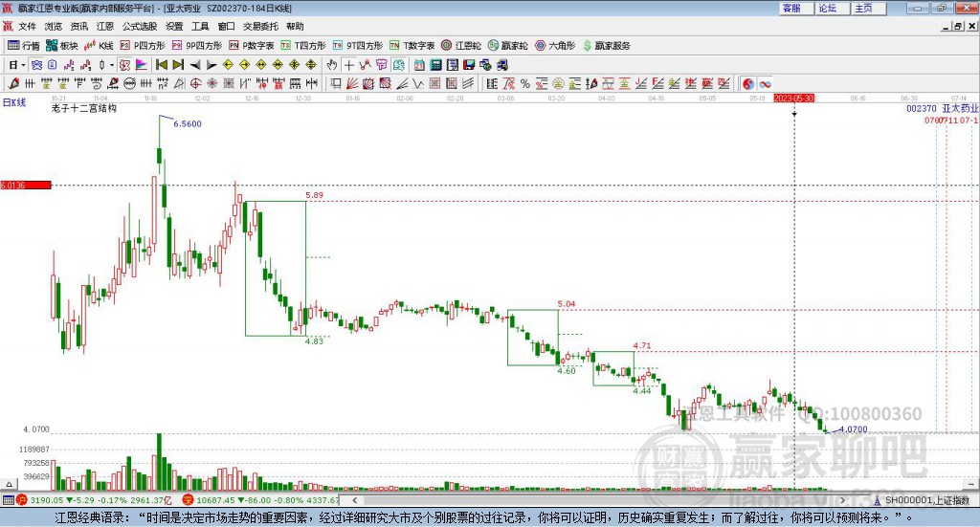
Task: Open the T数字表 tool
Action: pyautogui.click(x=412, y=46)
